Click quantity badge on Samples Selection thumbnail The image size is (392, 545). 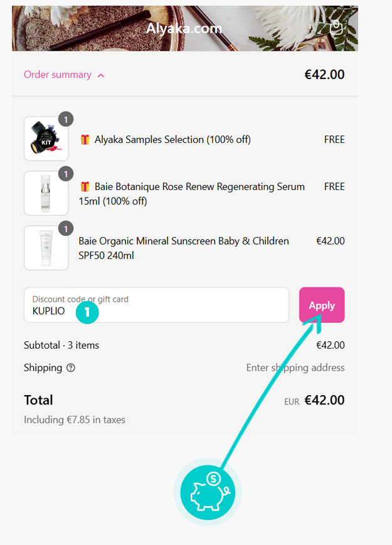(66, 119)
